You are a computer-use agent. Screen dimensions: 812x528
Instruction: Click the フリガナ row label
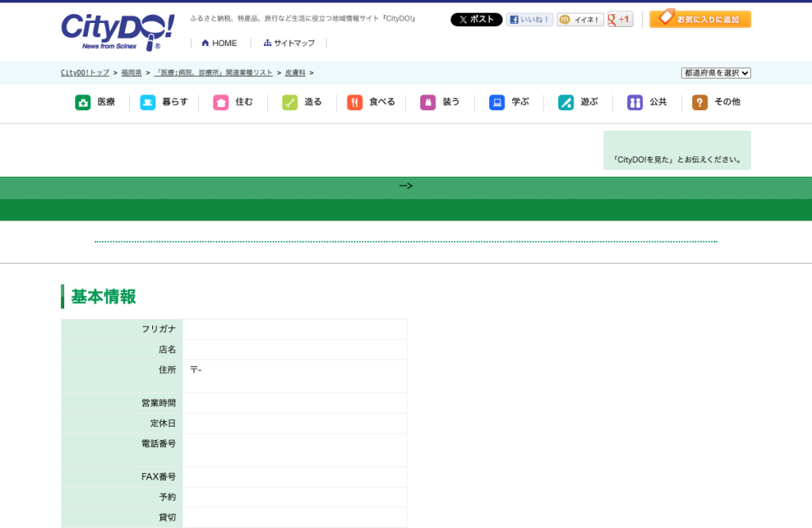pos(159,329)
